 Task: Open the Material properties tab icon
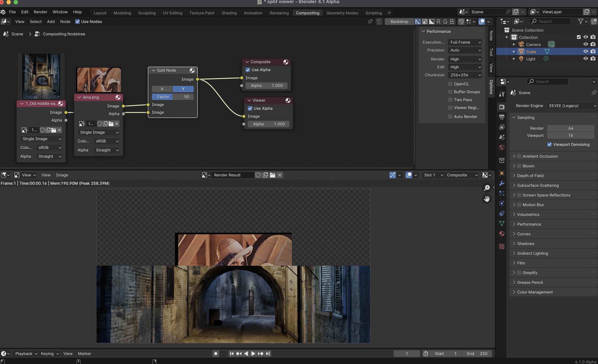(502, 234)
